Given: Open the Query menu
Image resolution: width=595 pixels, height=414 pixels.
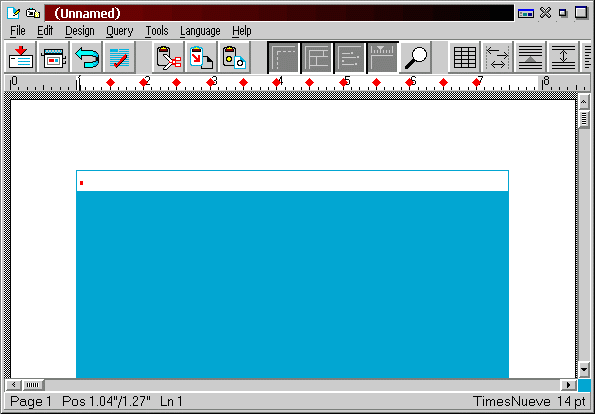Looking at the screenshot, I should 120,31.
